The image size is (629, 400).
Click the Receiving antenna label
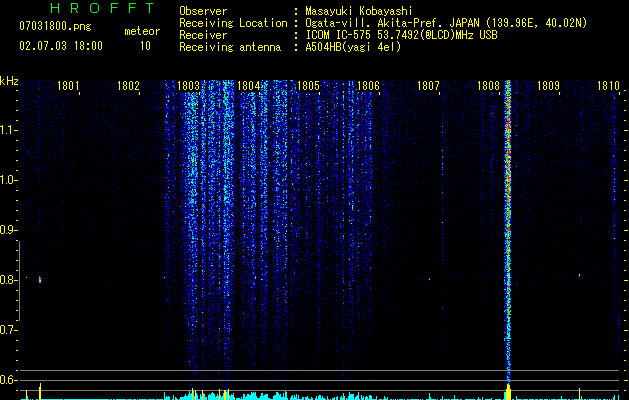click(230, 47)
